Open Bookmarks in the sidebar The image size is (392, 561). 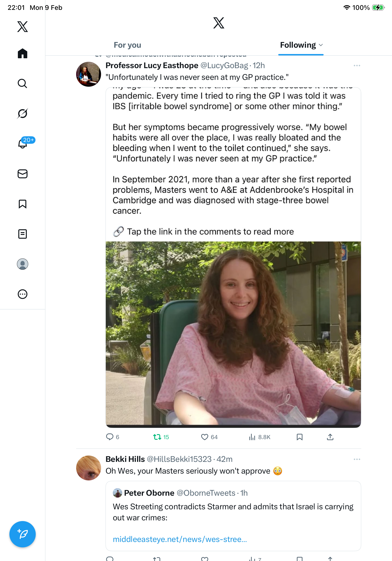pyautogui.click(x=23, y=204)
